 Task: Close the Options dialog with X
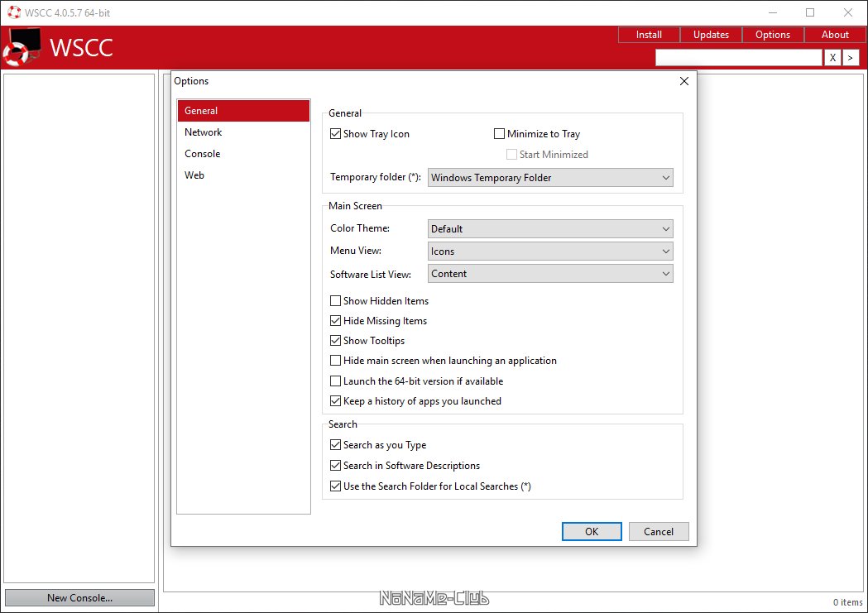point(683,81)
